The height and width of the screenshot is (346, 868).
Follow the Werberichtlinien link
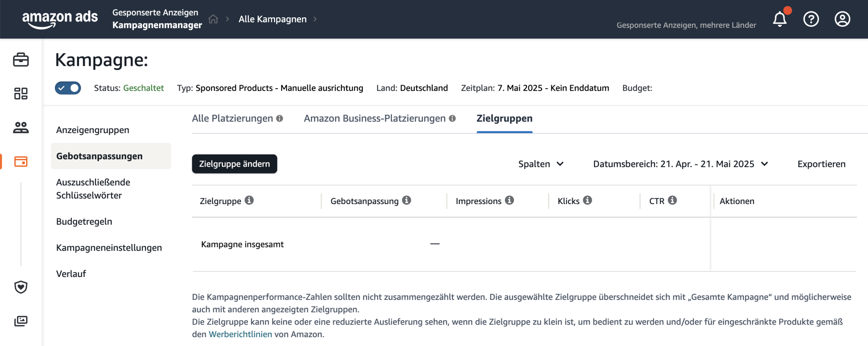240,334
